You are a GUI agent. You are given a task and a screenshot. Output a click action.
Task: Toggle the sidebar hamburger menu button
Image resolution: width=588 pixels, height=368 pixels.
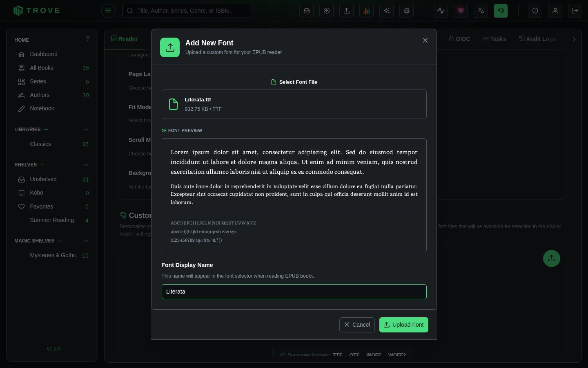[108, 11]
